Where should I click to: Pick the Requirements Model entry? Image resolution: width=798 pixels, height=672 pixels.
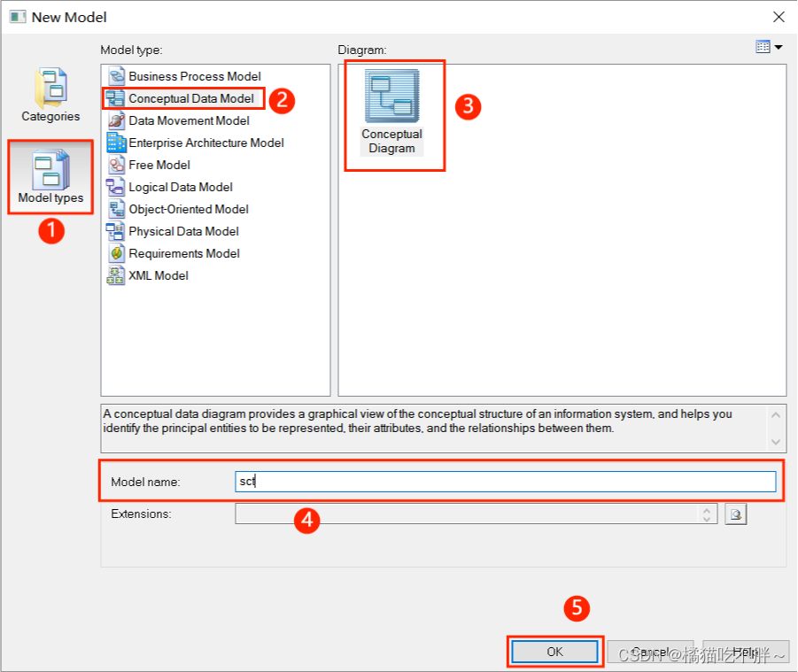click(183, 253)
